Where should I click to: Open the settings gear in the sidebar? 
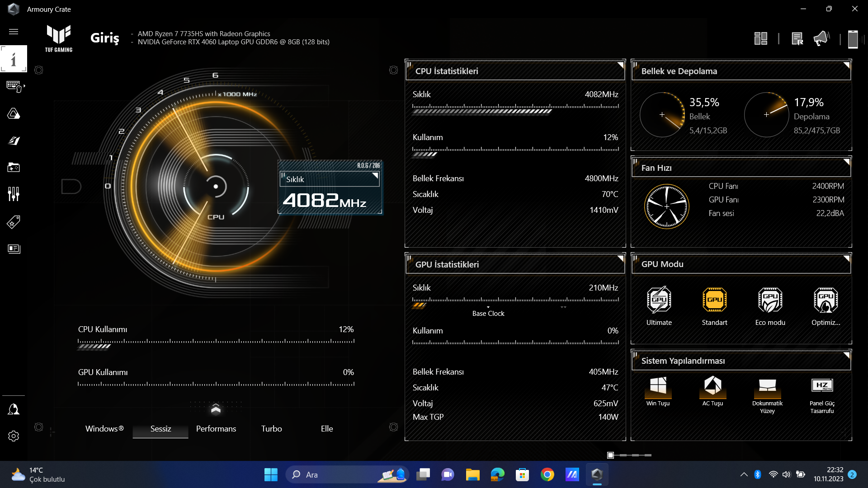(x=14, y=436)
